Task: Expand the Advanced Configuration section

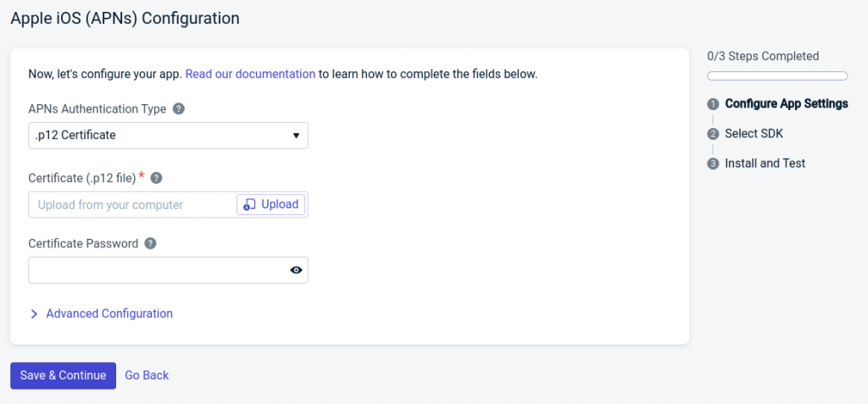Action: click(109, 313)
